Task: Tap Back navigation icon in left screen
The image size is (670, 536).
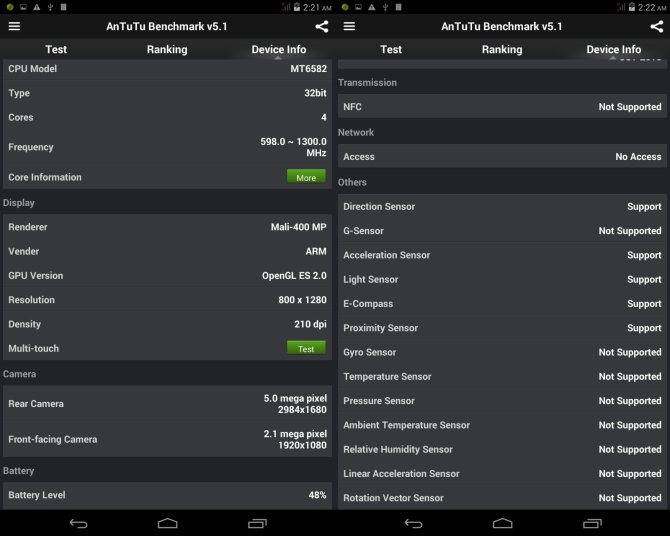Action: [x=79, y=523]
